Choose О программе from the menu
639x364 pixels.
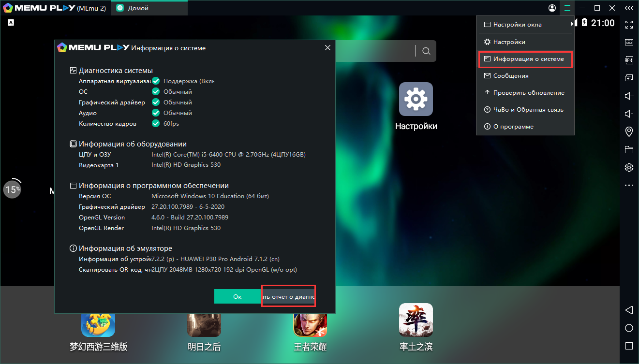525,127
